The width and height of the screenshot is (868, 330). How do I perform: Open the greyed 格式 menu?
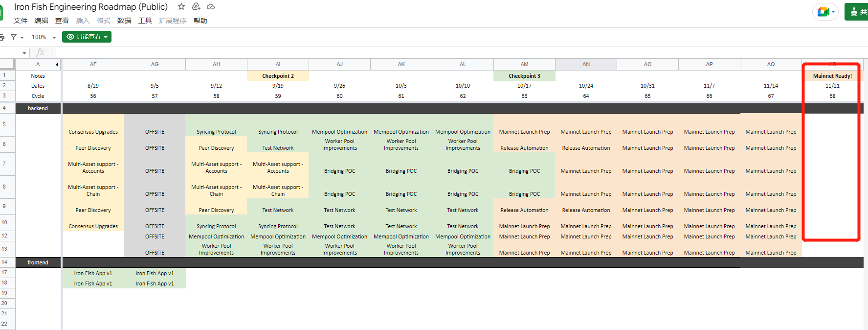coord(104,21)
